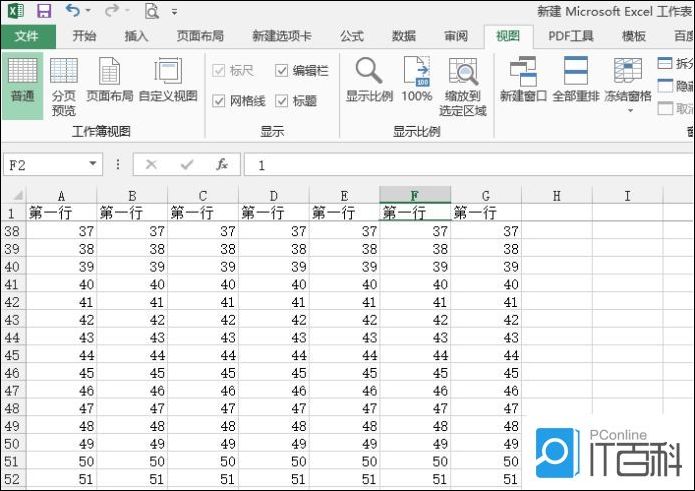Screen dimensions: 695x491
Task: Open the 模板 tab
Action: click(634, 36)
